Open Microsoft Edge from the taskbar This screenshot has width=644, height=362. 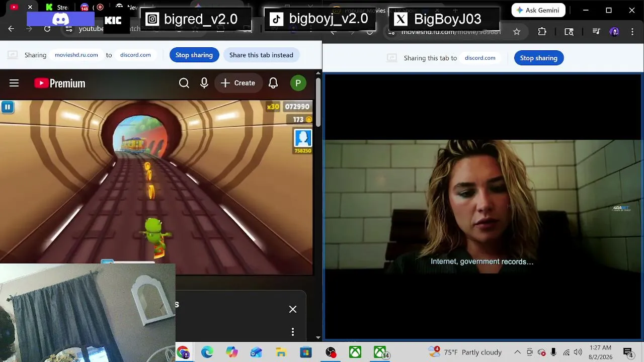207,352
